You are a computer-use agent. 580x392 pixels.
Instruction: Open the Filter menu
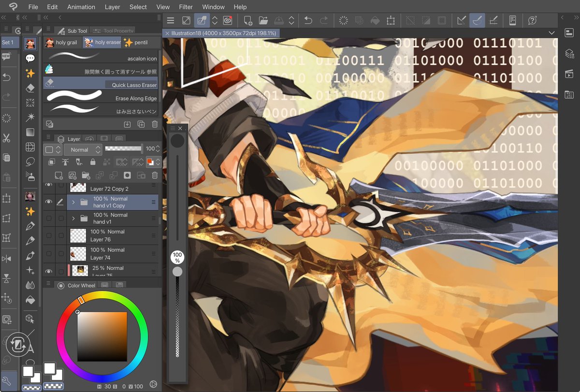tap(186, 7)
